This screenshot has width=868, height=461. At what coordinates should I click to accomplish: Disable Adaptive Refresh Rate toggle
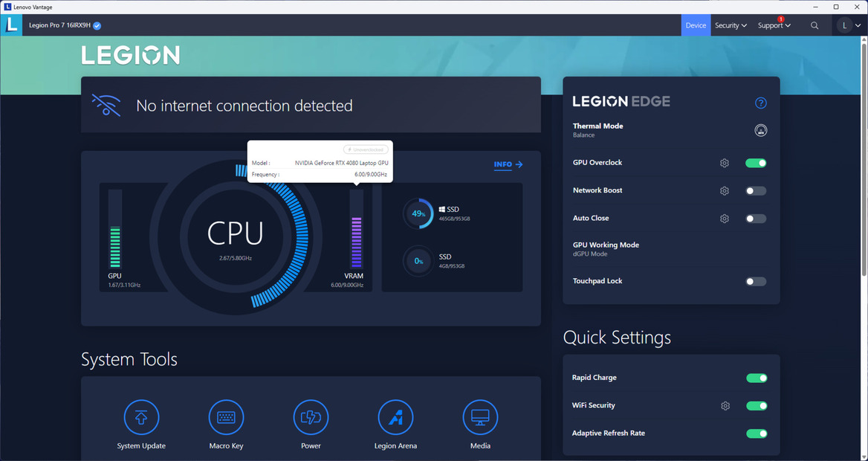tap(757, 433)
